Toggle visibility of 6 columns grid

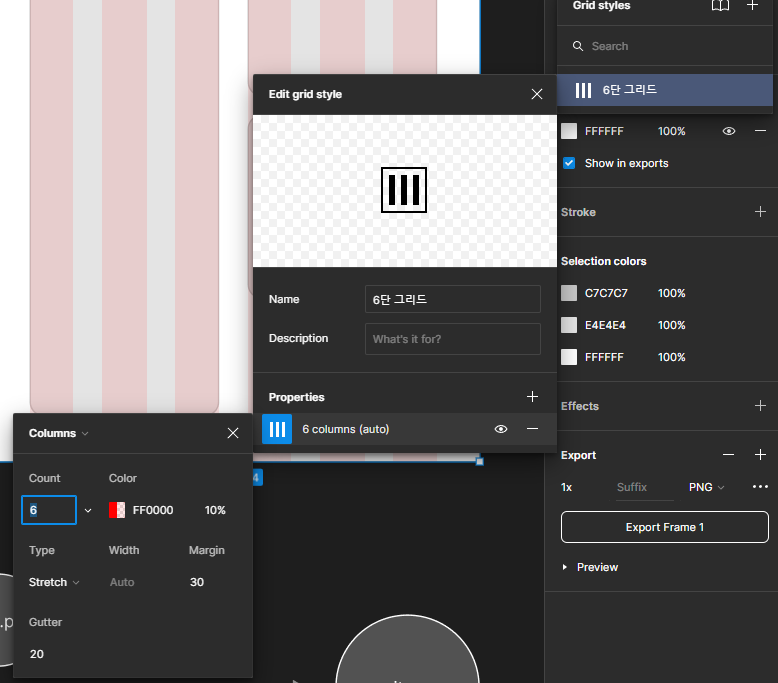[501, 429]
